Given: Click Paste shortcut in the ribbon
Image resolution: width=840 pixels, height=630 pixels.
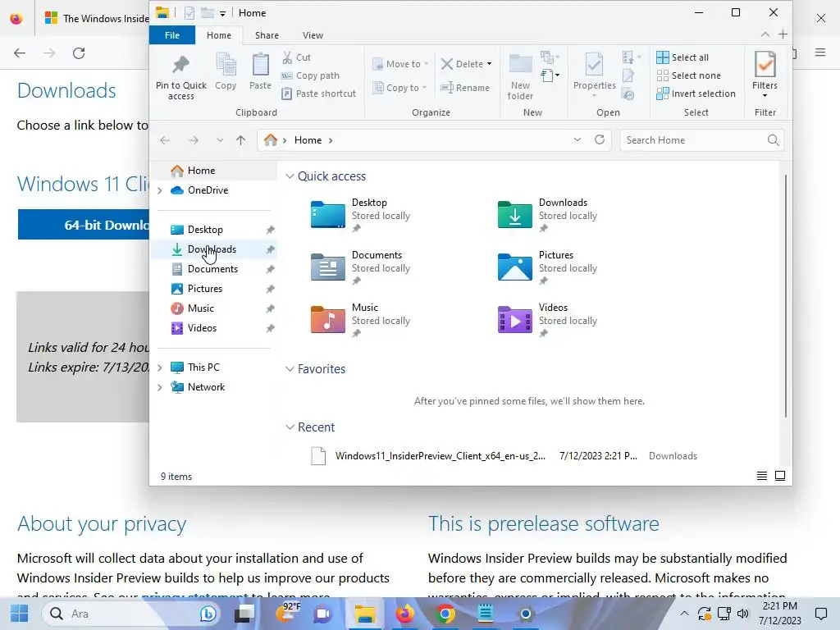Looking at the screenshot, I should (x=319, y=94).
